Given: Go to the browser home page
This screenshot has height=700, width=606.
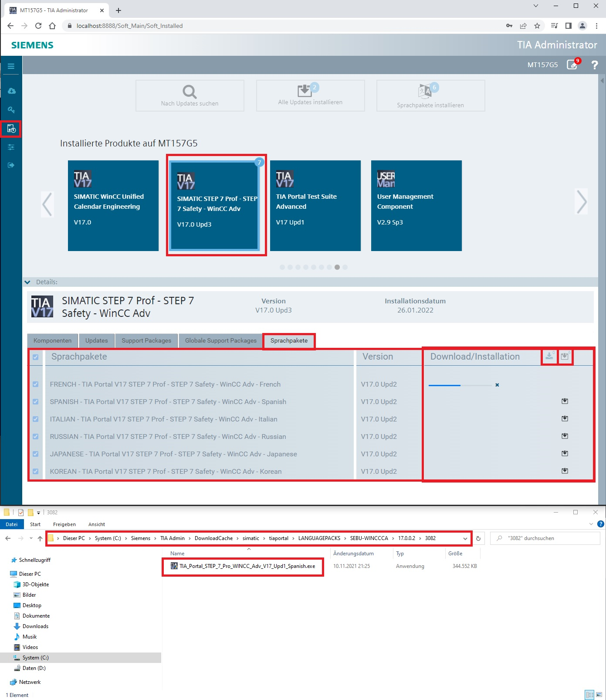Looking at the screenshot, I should [x=52, y=26].
